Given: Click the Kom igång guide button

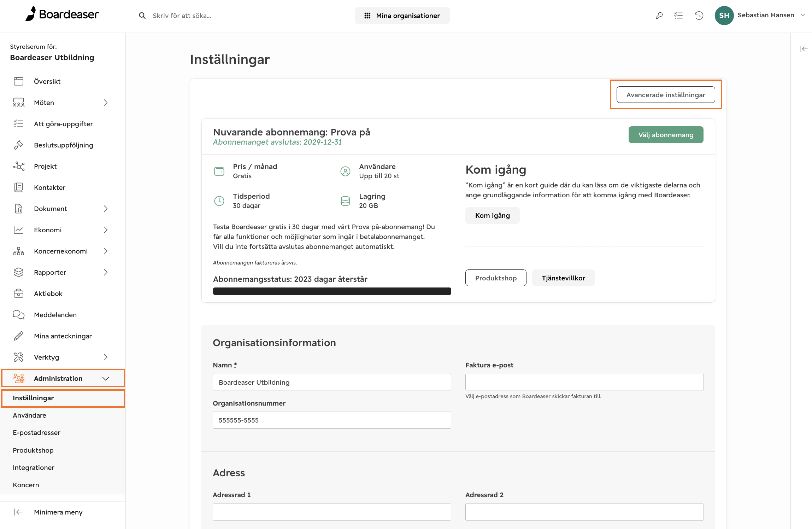Looking at the screenshot, I should [x=492, y=216].
